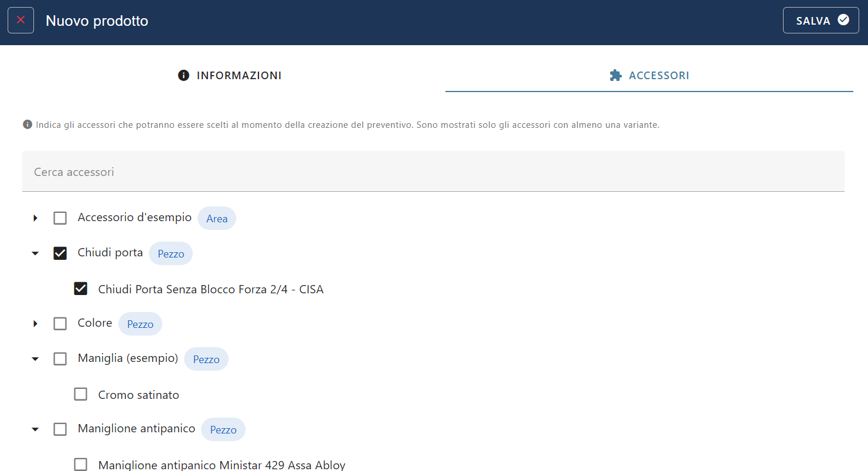The image size is (868, 471).
Task: Enable the Colore checkbox
Action: pyautogui.click(x=60, y=324)
